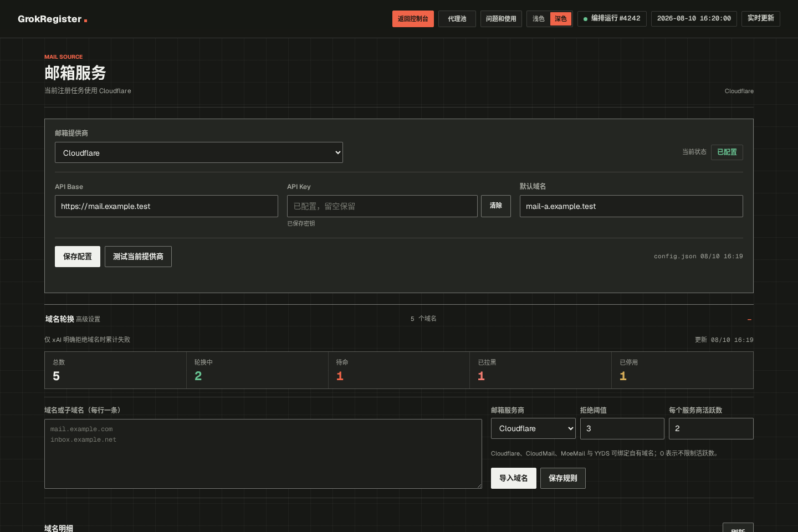Screen dimensions: 798x532
Task: Click the 待命 1 stat card
Action: [399, 370]
